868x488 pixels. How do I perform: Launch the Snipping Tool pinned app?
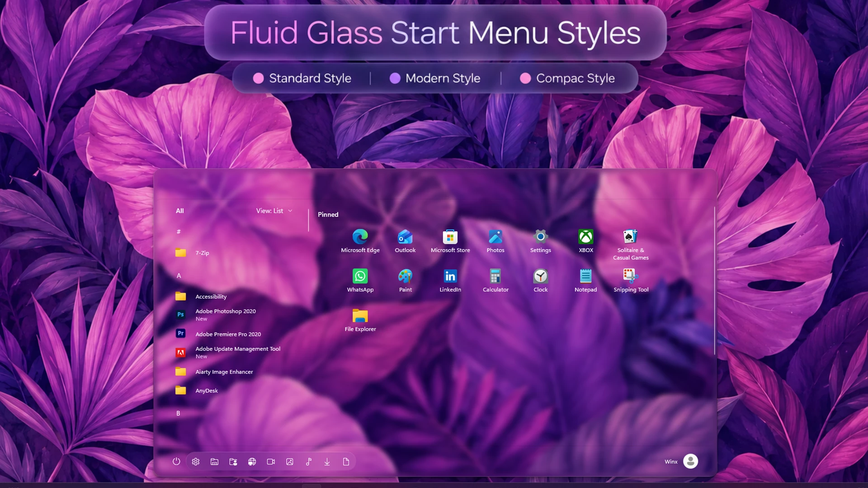click(631, 281)
